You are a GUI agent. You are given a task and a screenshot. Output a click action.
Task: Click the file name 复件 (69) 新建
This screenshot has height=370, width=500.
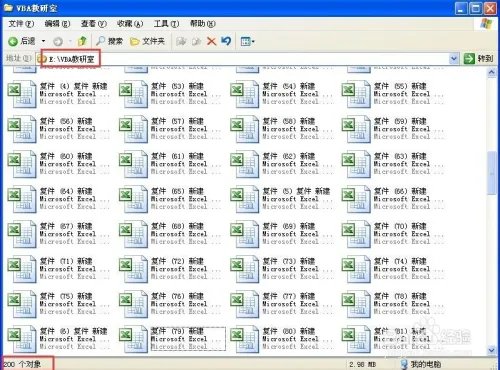[289, 226]
